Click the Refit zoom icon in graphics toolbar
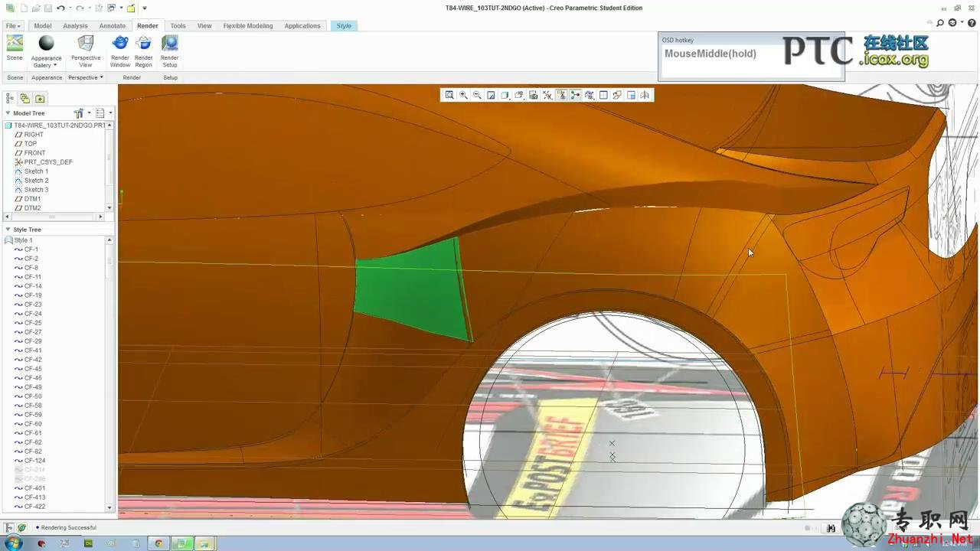This screenshot has width=980, height=551. coord(449,95)
